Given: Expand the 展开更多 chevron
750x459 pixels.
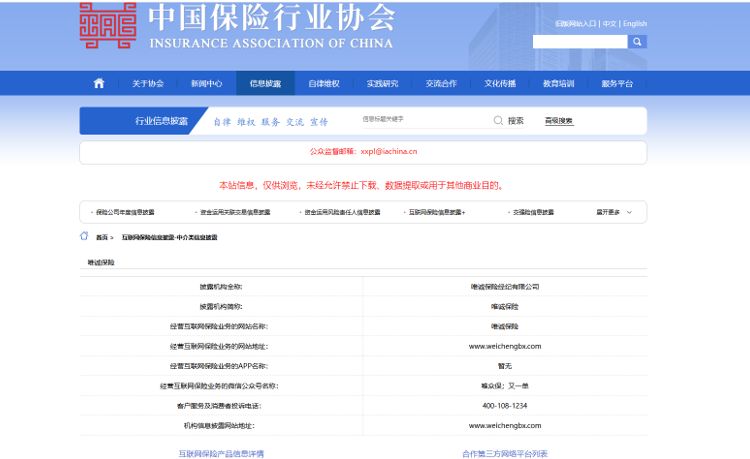Looking at the screenshot, I should click(x=629, y=212).
